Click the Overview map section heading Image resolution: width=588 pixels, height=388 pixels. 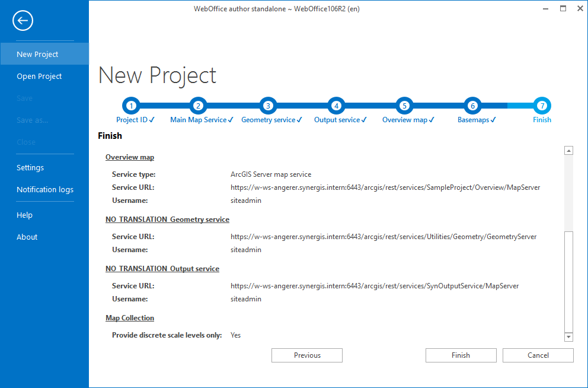(x=129, y=157)
